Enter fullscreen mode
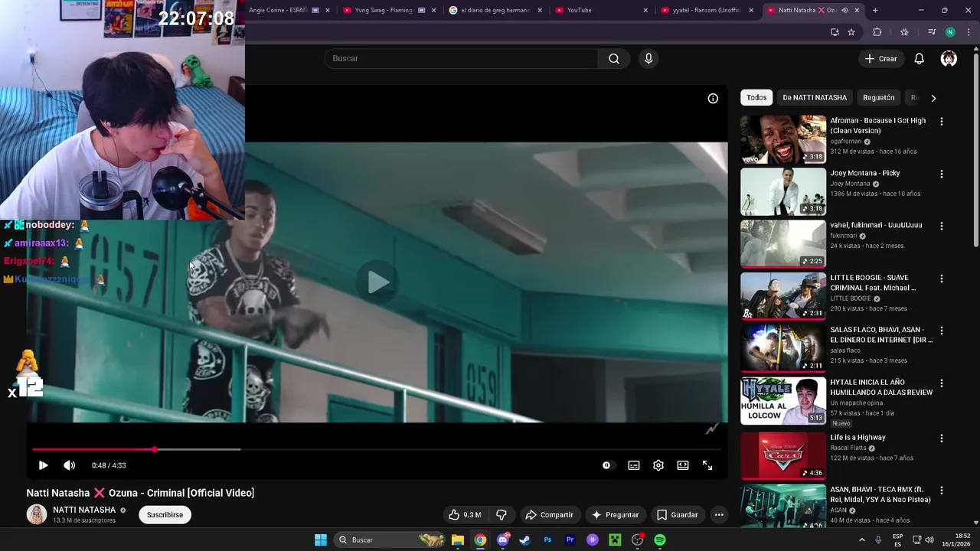This screenshot has height=551, width=980. point(707,465)
